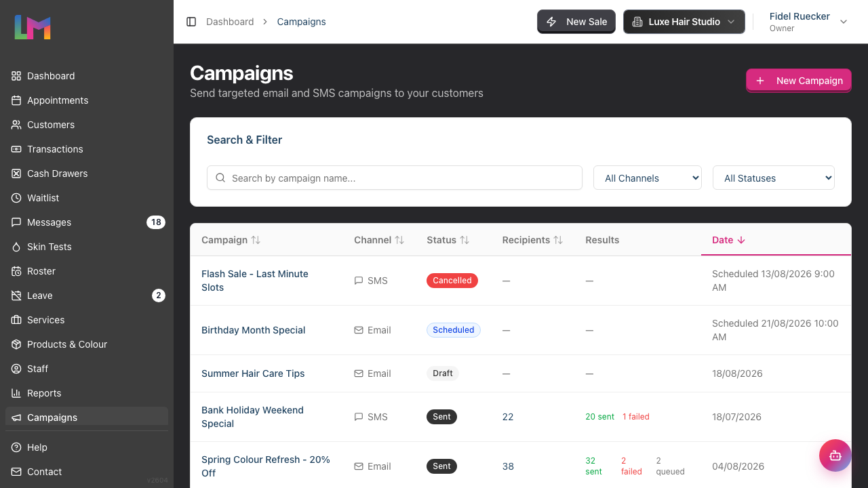
Task: Click the Messages speech bubble icon
Action: (16, 222)
